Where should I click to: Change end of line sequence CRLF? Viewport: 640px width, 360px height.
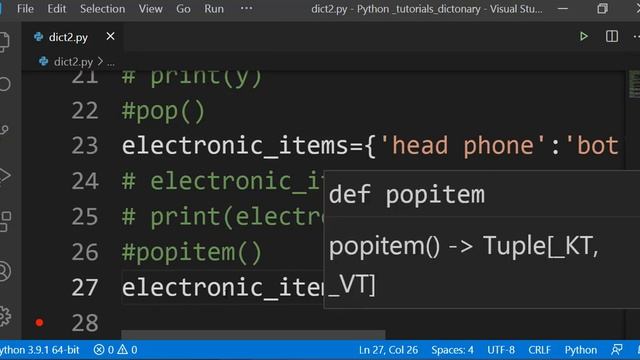pyautogui.click(x=539, y=350)
